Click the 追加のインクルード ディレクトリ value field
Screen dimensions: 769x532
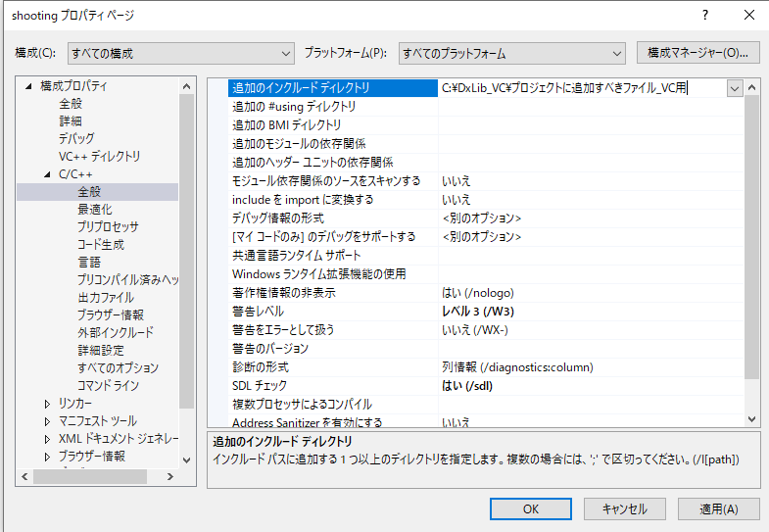tap(581, 88)
